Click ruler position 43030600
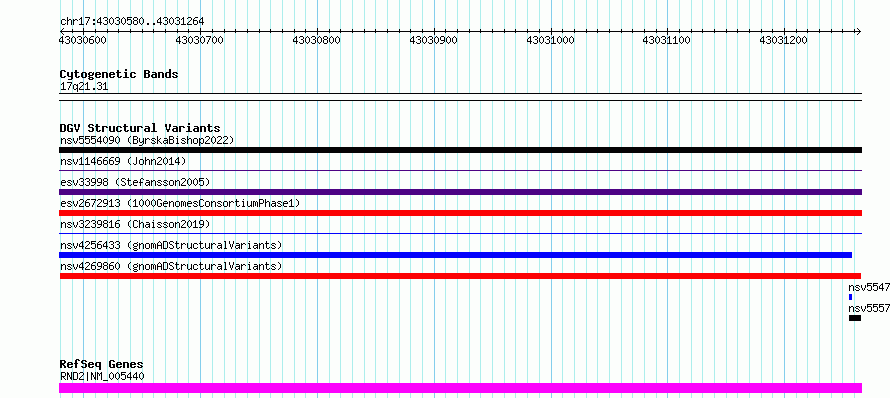 click(x=82, y=40)
